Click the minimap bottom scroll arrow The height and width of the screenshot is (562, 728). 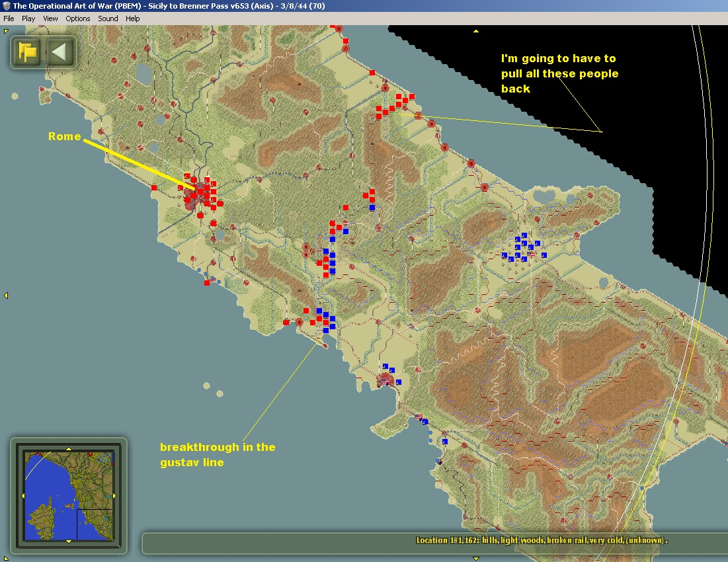click(69, 542)
